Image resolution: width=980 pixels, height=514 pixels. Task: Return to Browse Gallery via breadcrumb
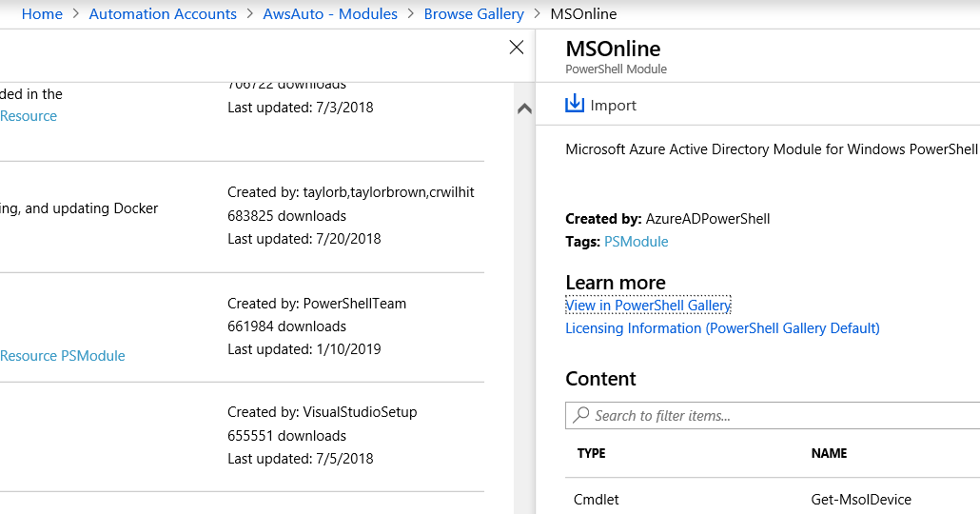474,14
